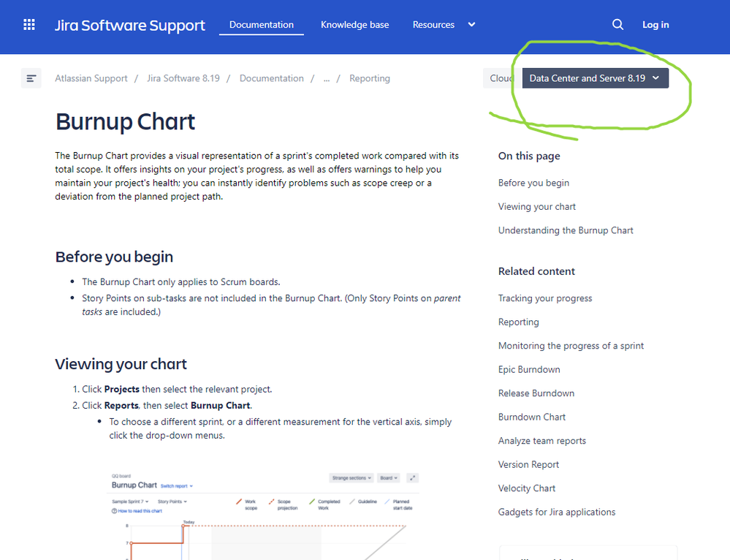Click the search magnifier icon in header
Image resolution: width=730 pixels, height=560 pixels.
click(617, 25)
